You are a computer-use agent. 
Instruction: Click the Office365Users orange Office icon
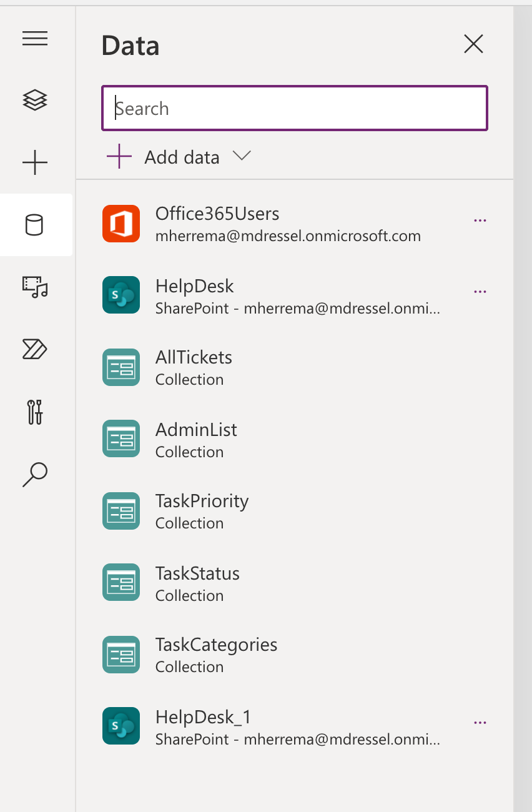tap(121, 223)
